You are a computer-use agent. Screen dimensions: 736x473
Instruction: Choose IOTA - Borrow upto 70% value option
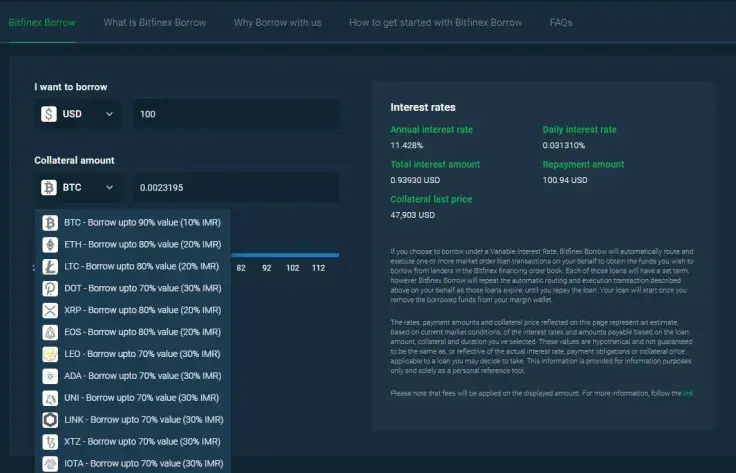pos(133,463)
